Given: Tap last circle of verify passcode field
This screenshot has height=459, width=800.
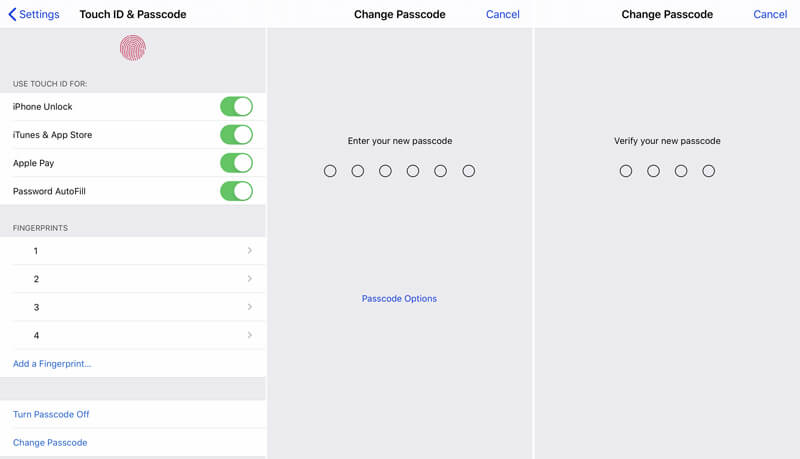Looking at the screenshot, I should [x=708, y=171].
